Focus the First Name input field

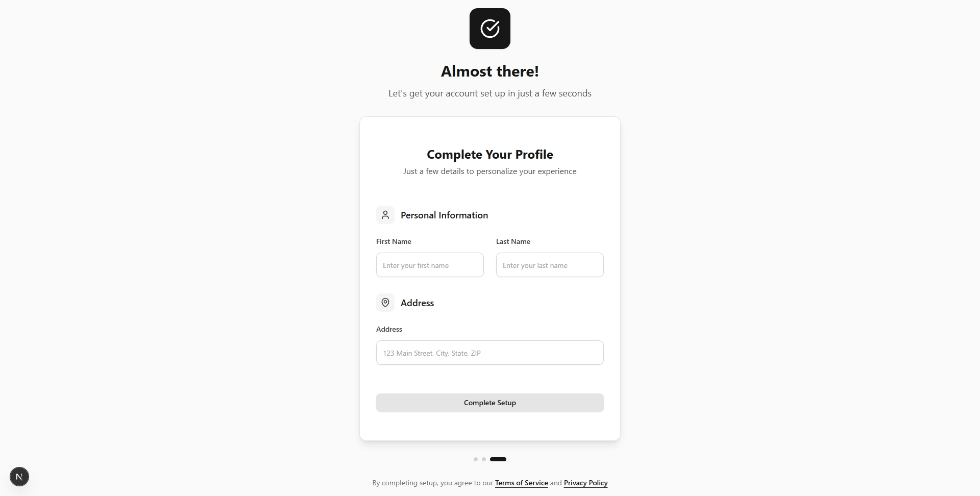click(430, 265)
